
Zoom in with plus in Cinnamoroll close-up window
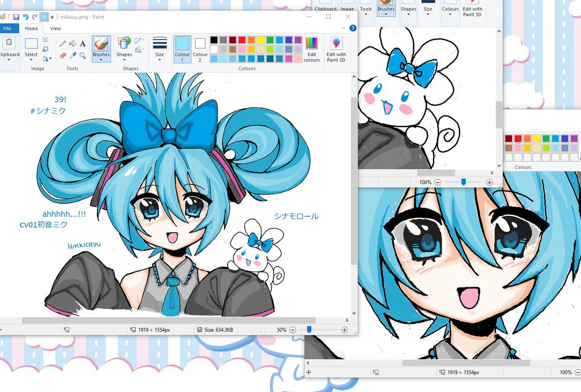point(489,182)
